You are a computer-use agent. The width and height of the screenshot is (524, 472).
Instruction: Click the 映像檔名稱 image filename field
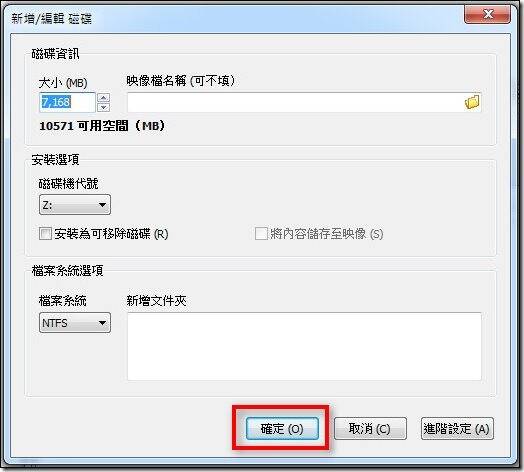pos(304,102)
